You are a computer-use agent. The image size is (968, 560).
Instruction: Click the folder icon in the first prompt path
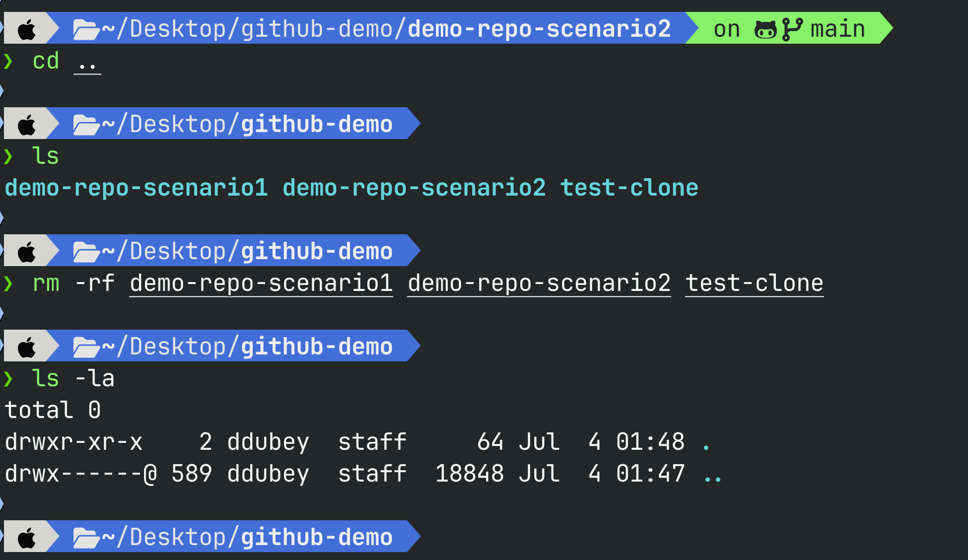86,29
